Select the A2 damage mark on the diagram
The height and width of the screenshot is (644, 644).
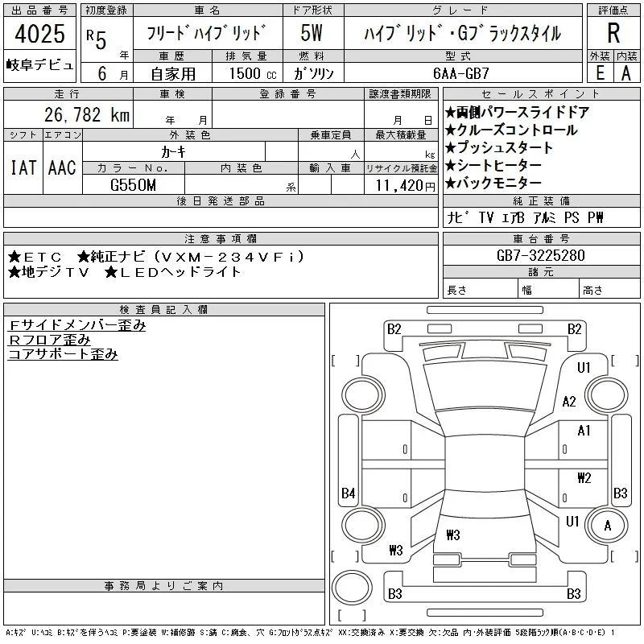click(569, 401)
